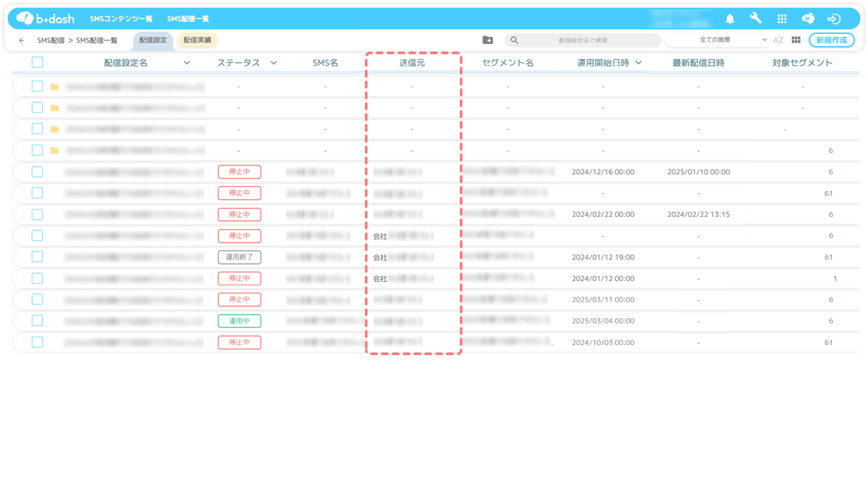
Task: Click the AZ sort icon
Action: point(778,40)
